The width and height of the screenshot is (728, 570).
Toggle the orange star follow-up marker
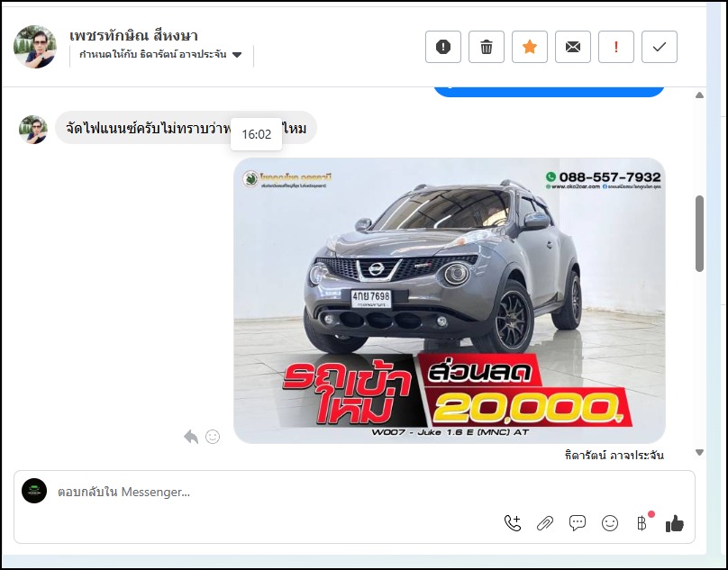click(529, 47)
